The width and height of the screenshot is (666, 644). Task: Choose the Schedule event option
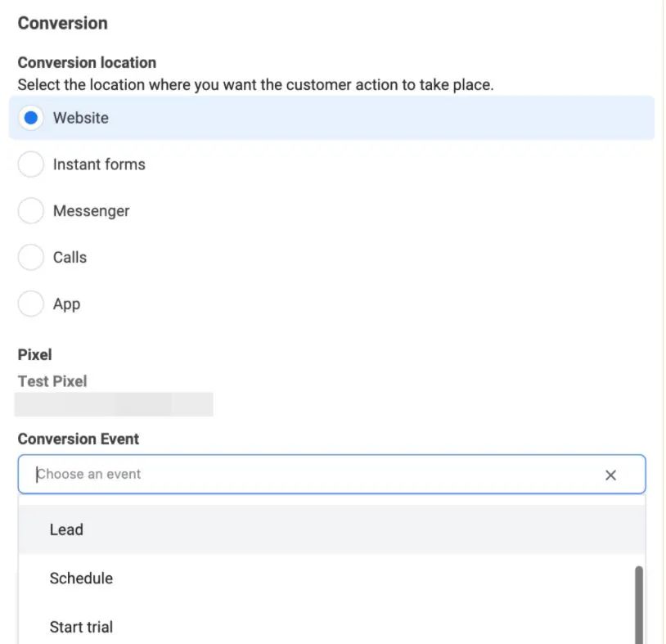click(81, 579)
